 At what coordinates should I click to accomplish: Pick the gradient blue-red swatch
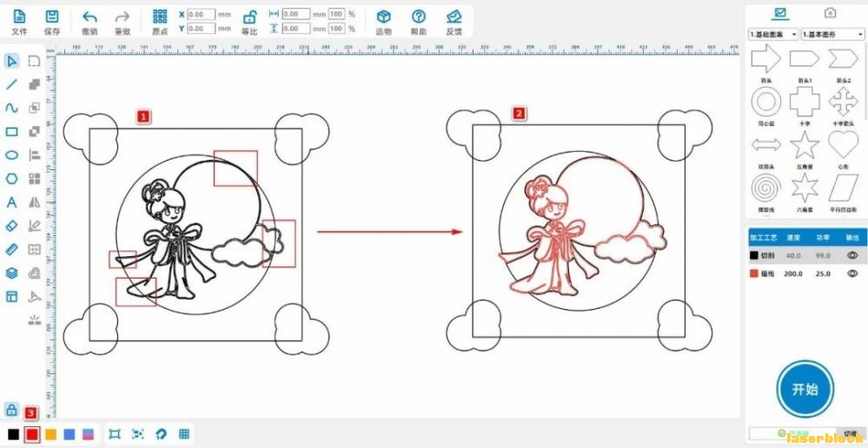[88, 435]
